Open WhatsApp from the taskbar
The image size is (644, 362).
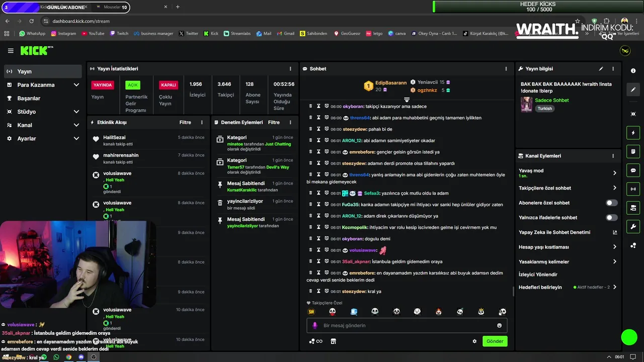tap(56, 357)
